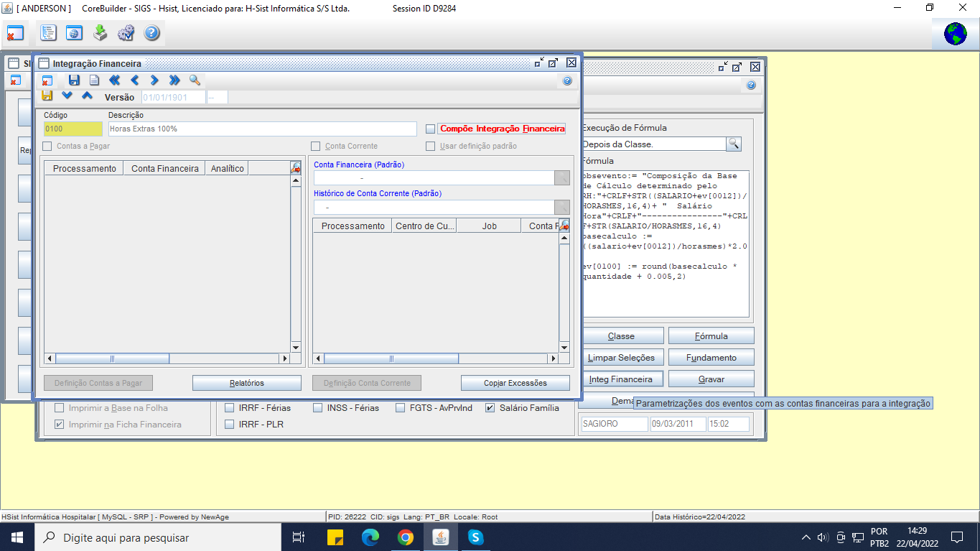Click help icon in the background window toolbar
Image resolution: width=980 pixels, height=551 pixels.
(751, 85)
